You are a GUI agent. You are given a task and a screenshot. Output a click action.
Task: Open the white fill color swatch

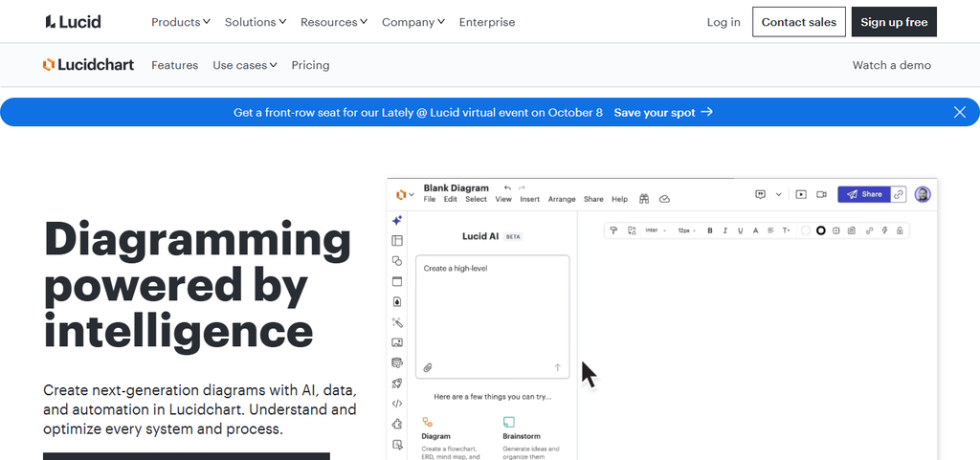[x=806, y=230]
